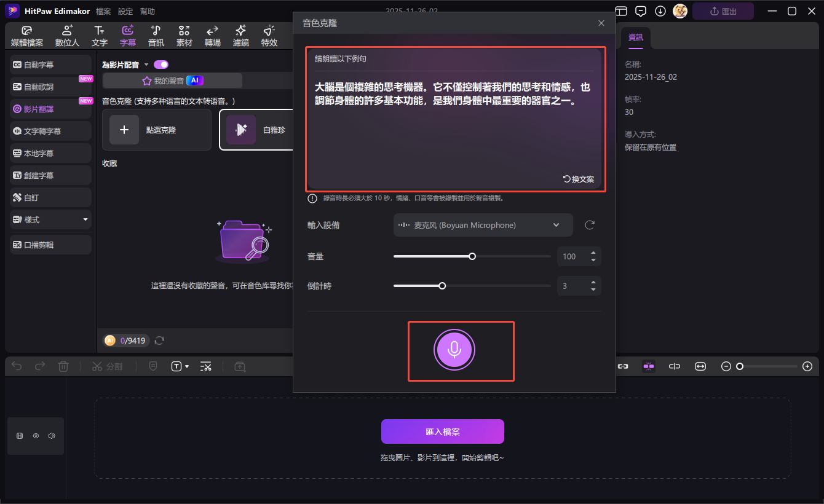
Task: Refresh the input device list
Action: click(x=589, y=225)
